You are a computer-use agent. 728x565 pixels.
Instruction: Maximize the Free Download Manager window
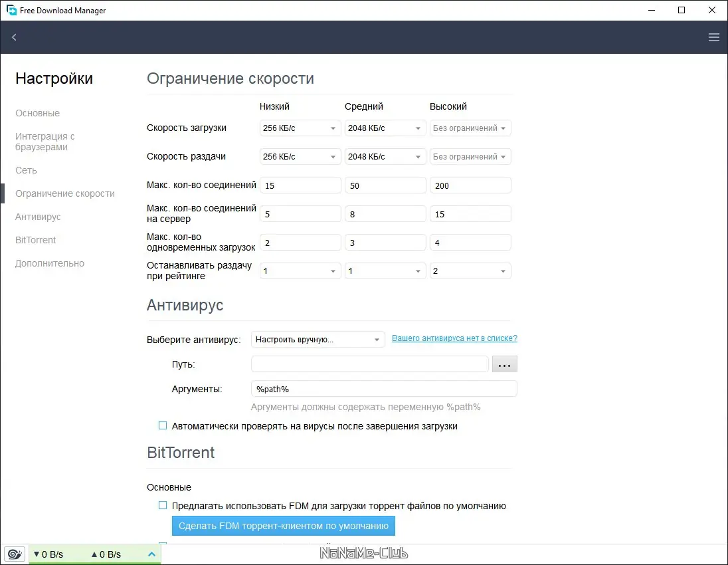pyautogui.click(x=681, y=10)
